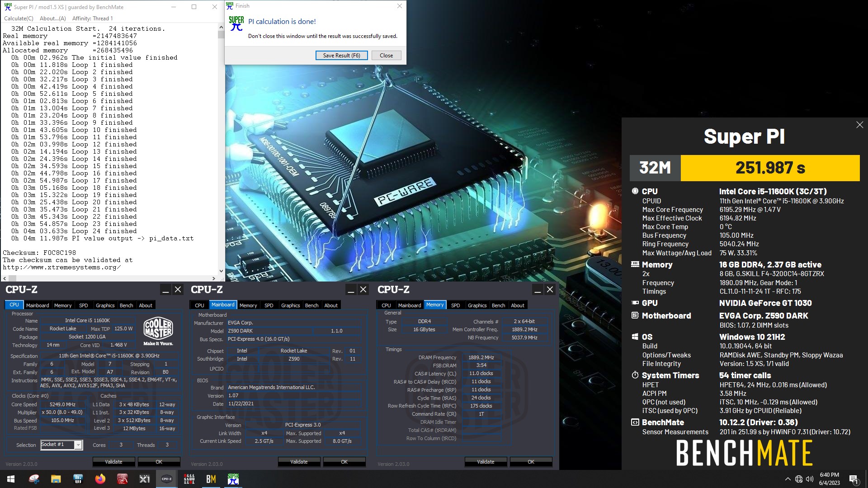Screen dimensions: 868x488
Task: Open Bench tab in Memory CPU-Z window
Action: tap(499, 305)
